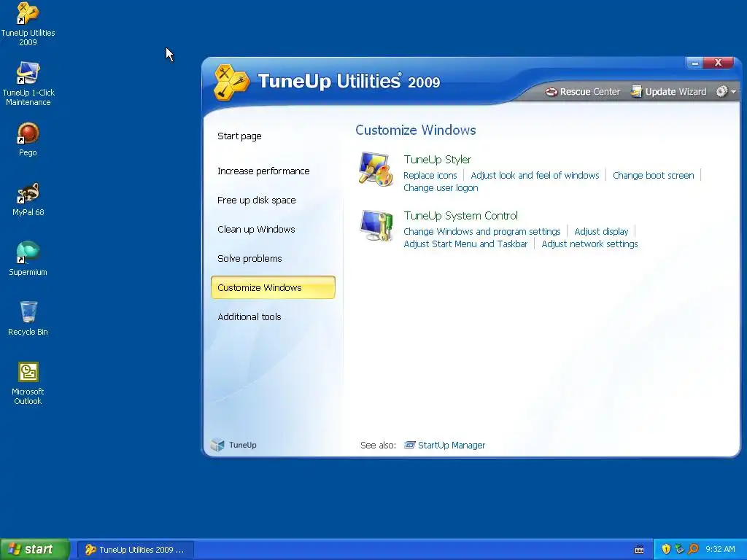Click the TuneUp hexagon logo in header

[x=231, y=82]
